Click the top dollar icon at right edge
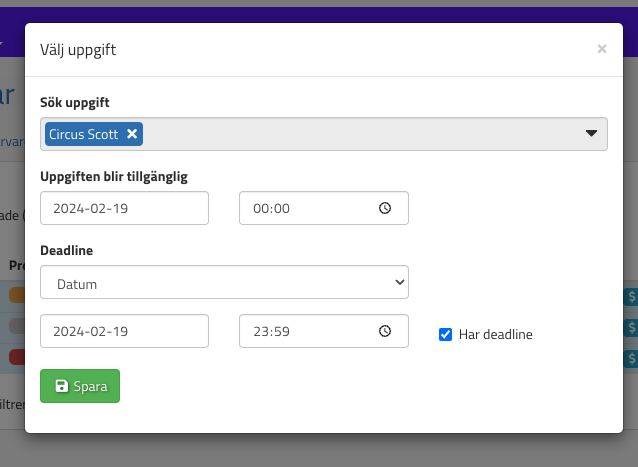 [x=631, y=296]
